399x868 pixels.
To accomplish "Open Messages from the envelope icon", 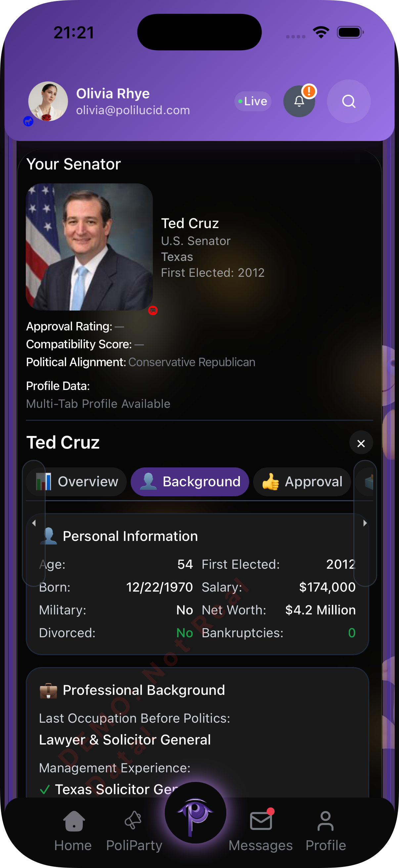I will pyautogui.click(x=261, y=822).
